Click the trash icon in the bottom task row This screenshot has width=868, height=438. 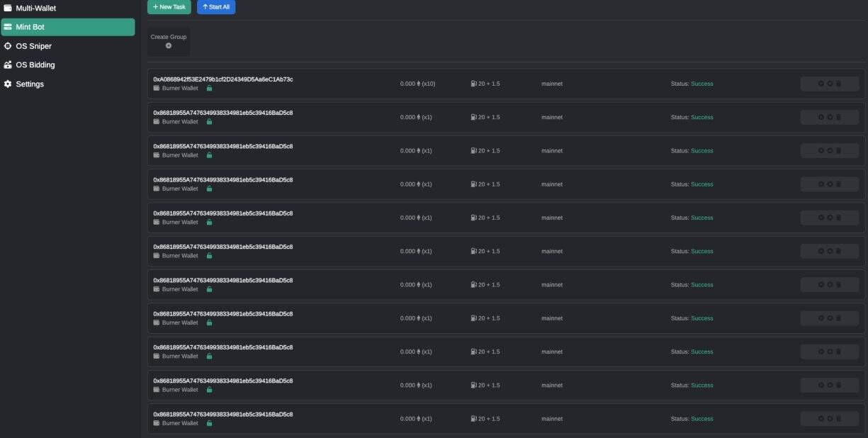click(838, 419)
